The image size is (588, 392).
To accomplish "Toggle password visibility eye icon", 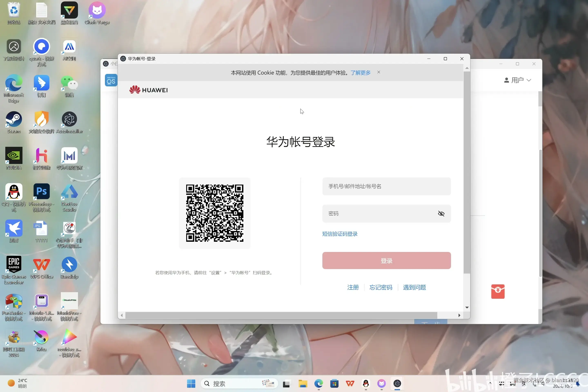I will 441,214.
